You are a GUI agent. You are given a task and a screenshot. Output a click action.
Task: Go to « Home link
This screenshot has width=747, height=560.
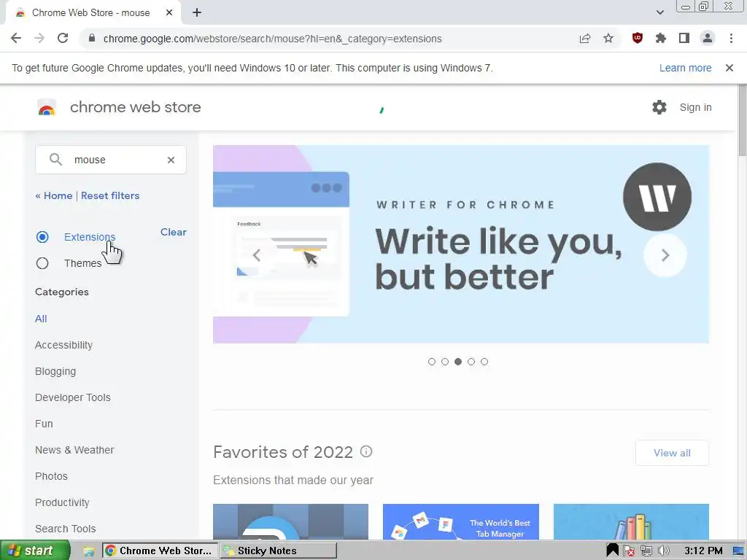53,195
